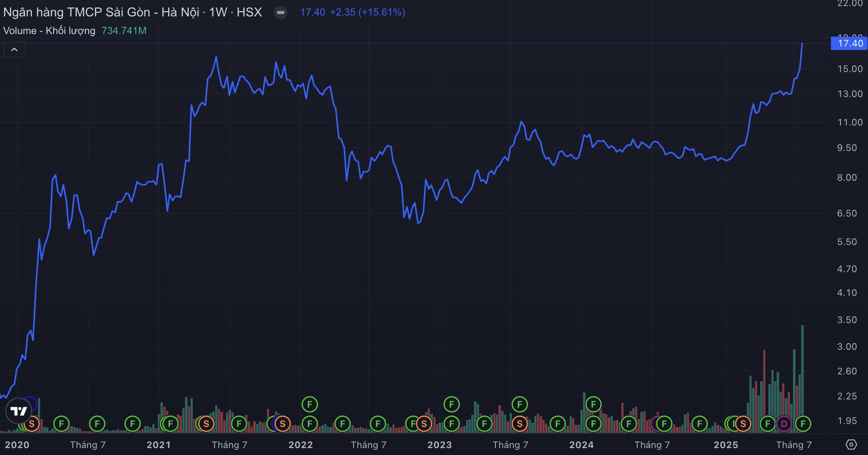Click the upper F marker above 2023

(451, 405)
